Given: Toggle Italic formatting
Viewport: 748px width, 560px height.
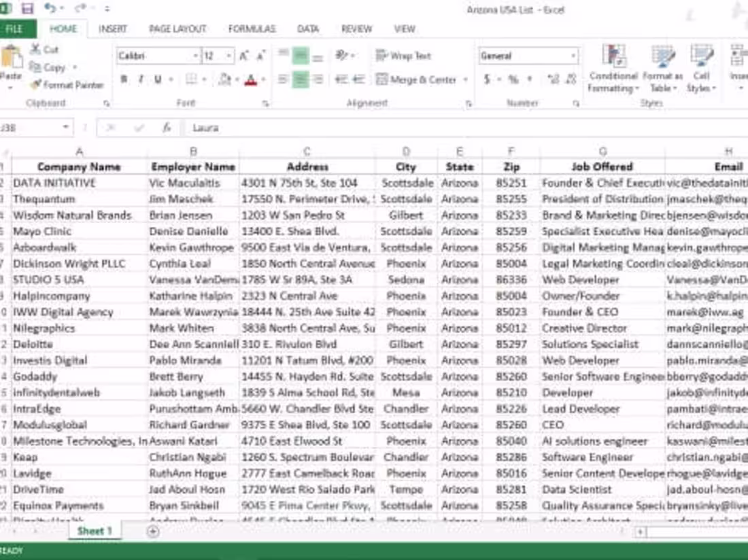Looking at the screenshot, I should (x=141, y=79).
